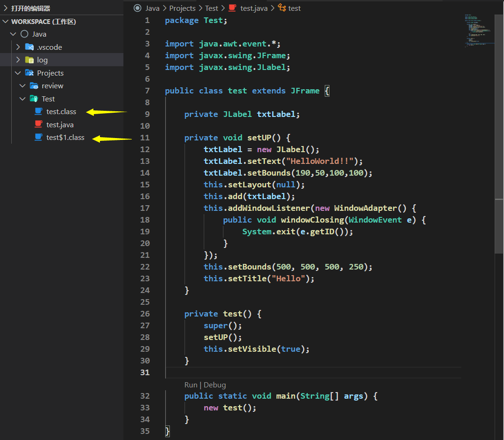Expand the .vscode folder chevron
This screenshot has height=440, width=504.
tap(18, 47)
